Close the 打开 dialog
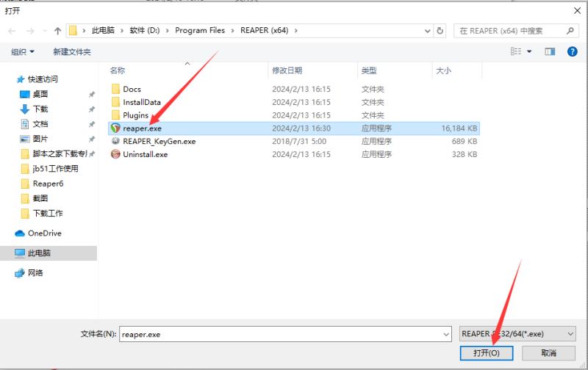Screen dimensions: 588x370 pos(578,10)
